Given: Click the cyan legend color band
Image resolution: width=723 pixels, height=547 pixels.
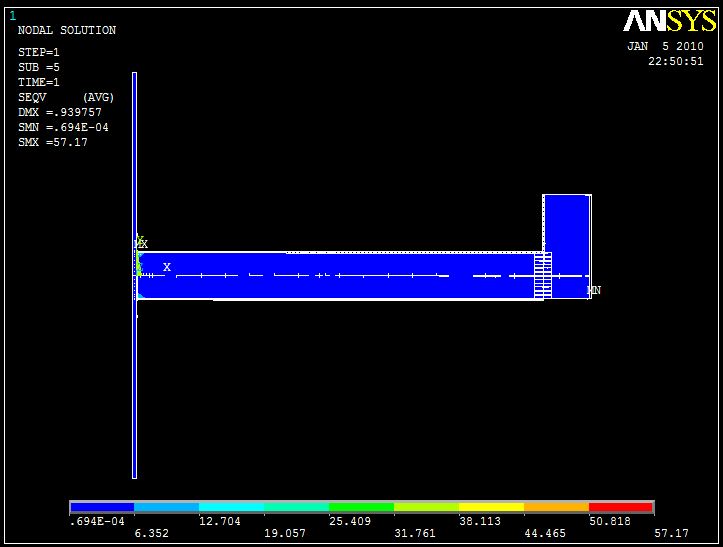Looking at the screenshot, I should click(231, 507).
